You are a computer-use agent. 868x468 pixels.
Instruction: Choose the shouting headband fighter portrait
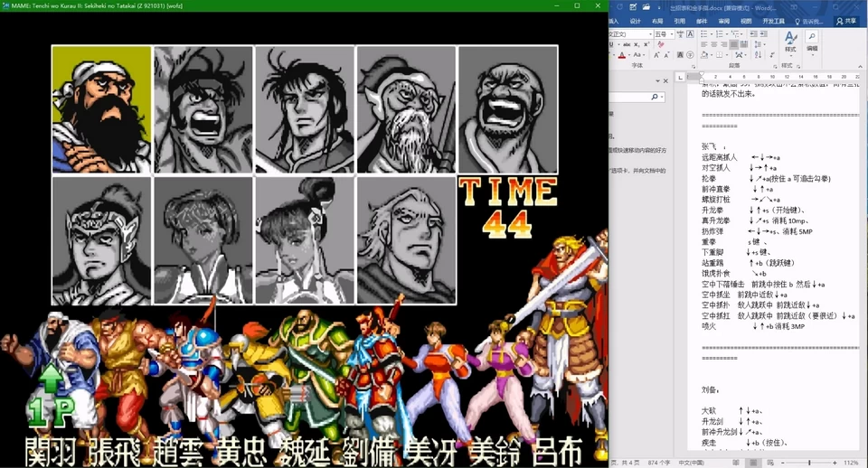click(203, 109)
